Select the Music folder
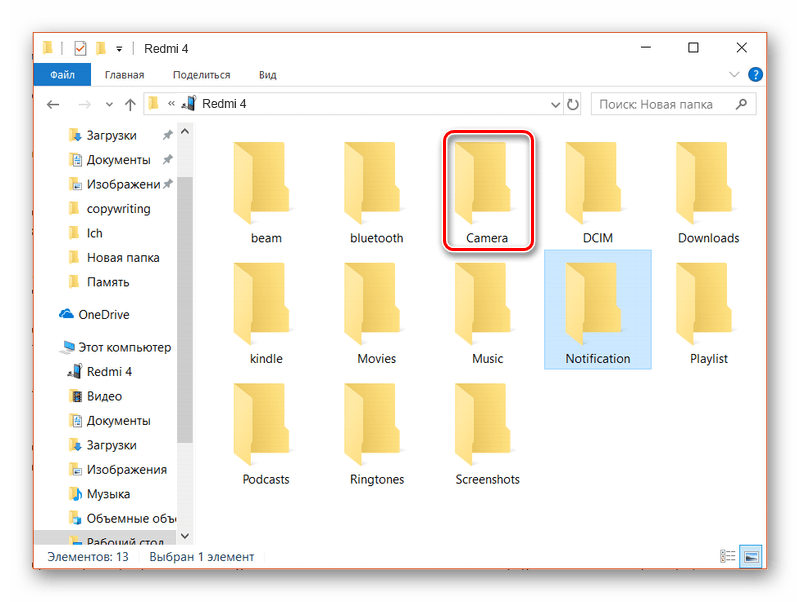This screenshot has width=800, height=602. 487,314
